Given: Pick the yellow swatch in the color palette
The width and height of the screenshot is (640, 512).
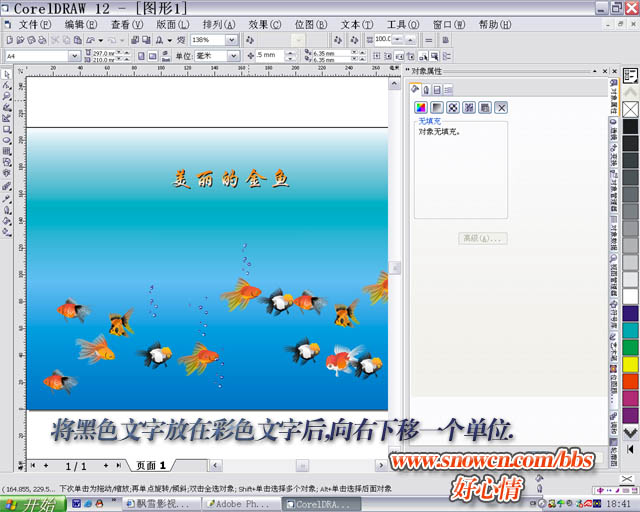Looking at the screenshot, I should pyautogui.click(x=630, y=364).
